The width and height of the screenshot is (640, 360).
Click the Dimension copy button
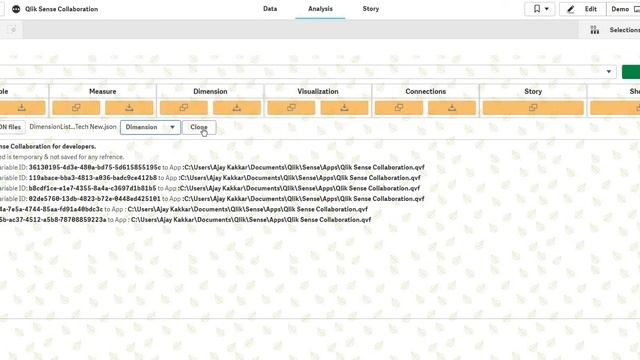point(184,108)
